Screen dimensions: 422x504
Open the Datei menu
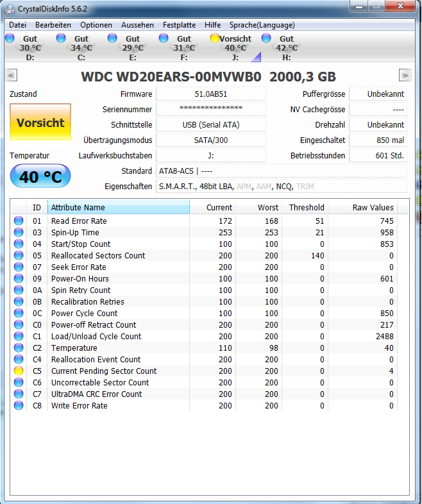(x=18, y=25)
